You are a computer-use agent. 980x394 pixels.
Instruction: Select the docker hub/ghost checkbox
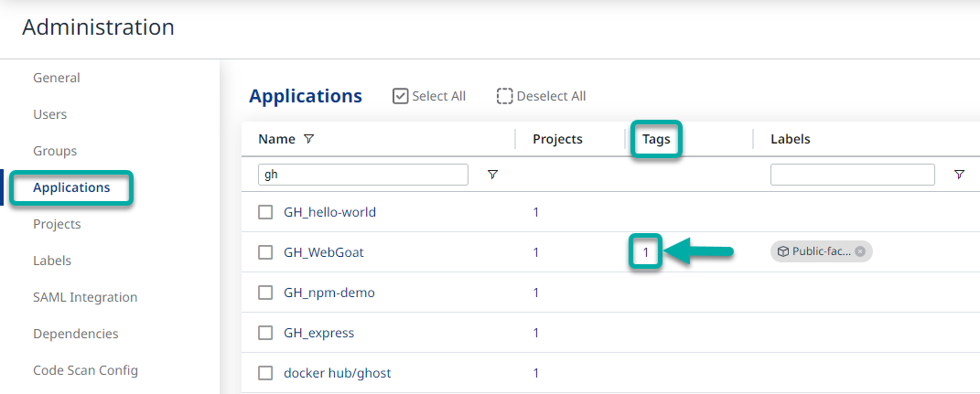pyautogui.click(x=265, y=373)
